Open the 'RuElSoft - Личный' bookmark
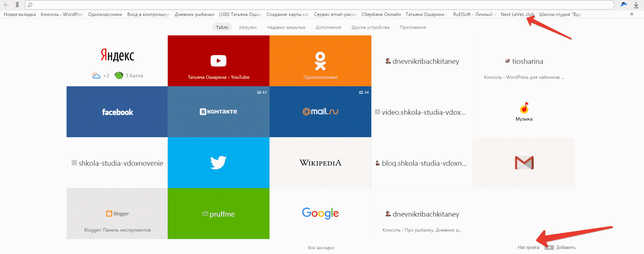 [474, 14]
